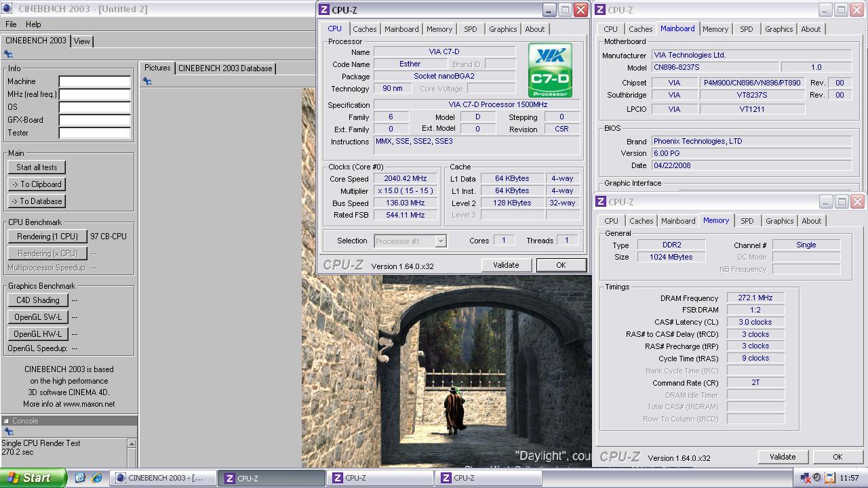The width and height of the screenshot is (868, 488).
Task: Click the Z icon in the Mainboard window title bar
Action: [601, 10]
